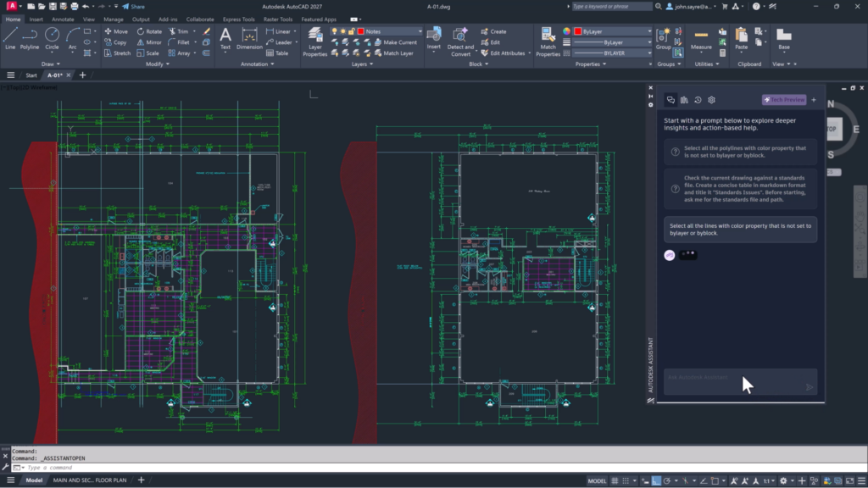Image resolution: width=868 pixels, height=488 pixels.
Task: Click the Share button
Action: [x=133, y=7]
